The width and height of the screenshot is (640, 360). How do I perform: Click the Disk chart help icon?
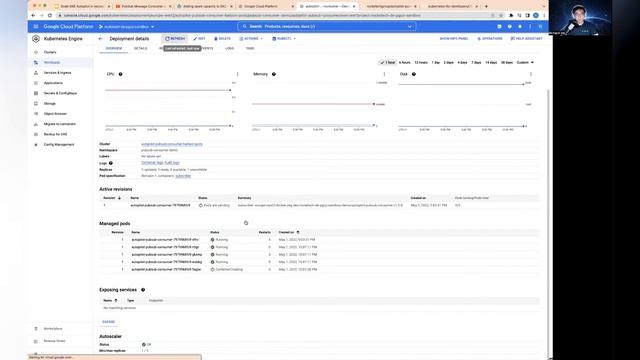click(x=414, y=74)
